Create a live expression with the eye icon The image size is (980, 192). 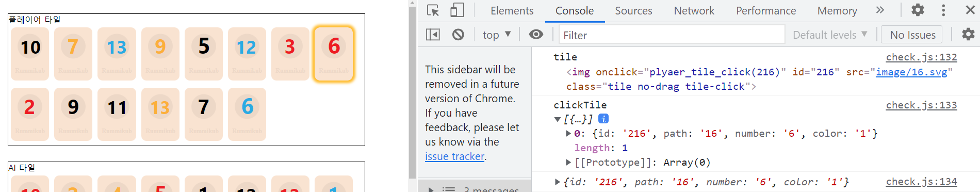click(x=536, y=35)
